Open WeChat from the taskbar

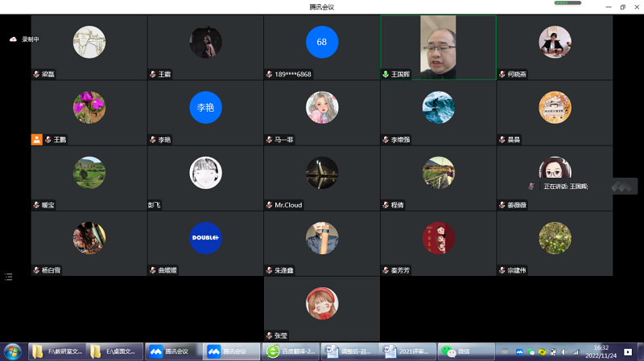pos(459,351)
